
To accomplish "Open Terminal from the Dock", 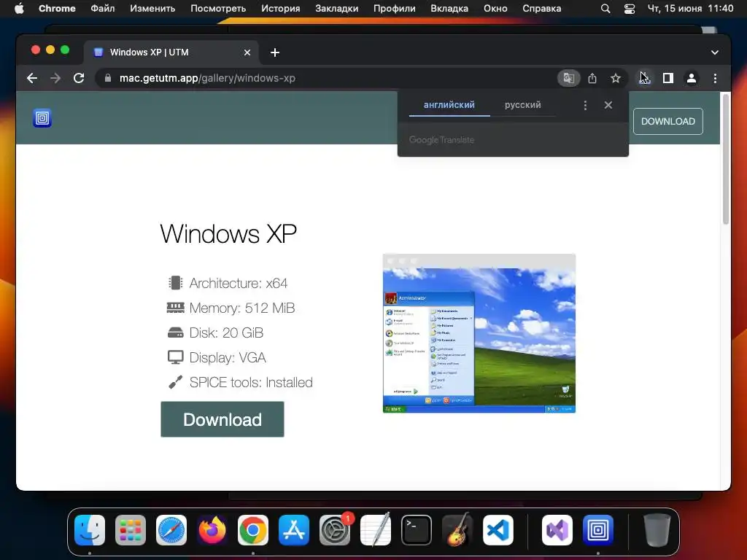I will point(417,530).
